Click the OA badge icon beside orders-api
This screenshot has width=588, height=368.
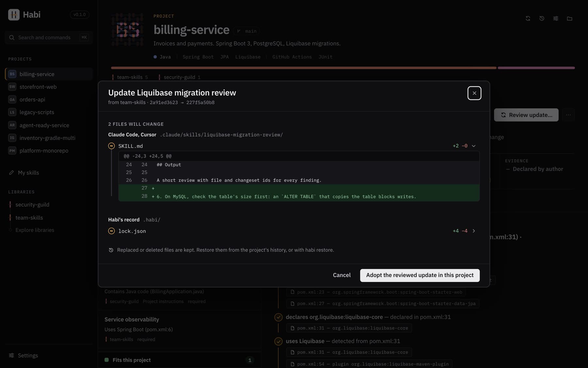[12, 100]
